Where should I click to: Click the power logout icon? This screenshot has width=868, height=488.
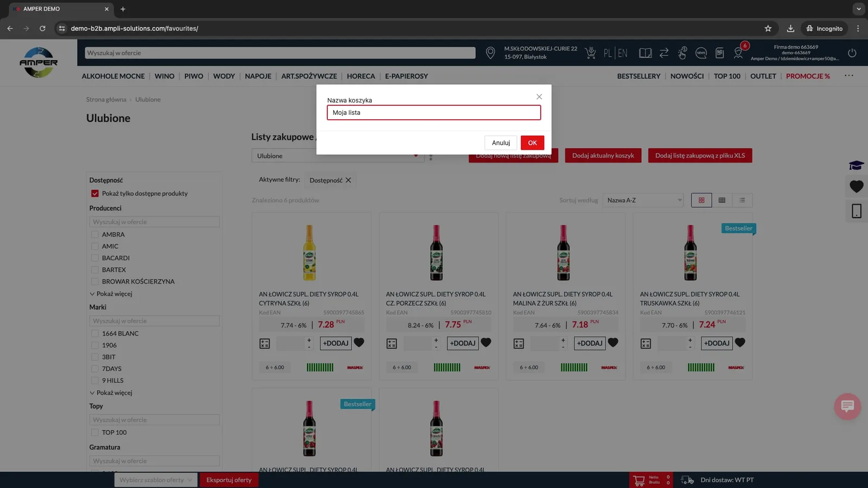click(x=852, y=53)
